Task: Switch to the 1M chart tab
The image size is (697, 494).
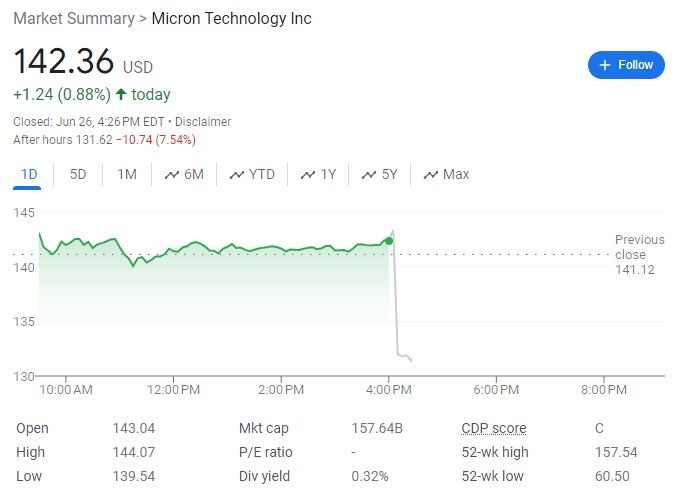Action: coord(127,175)
